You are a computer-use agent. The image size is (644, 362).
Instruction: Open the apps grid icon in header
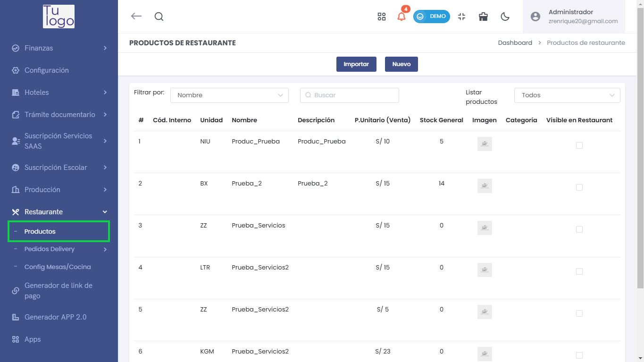coord(382,17)
